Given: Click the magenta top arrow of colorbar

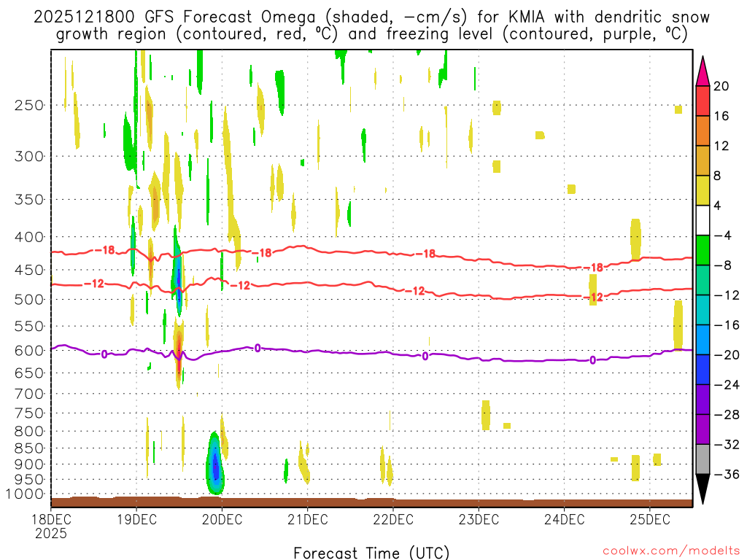Looking at the screenshot, I should click(x=703, y=71).
